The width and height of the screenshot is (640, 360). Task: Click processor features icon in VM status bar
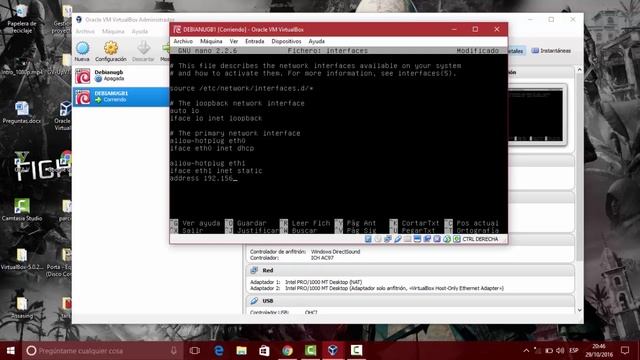click(437, 239)
